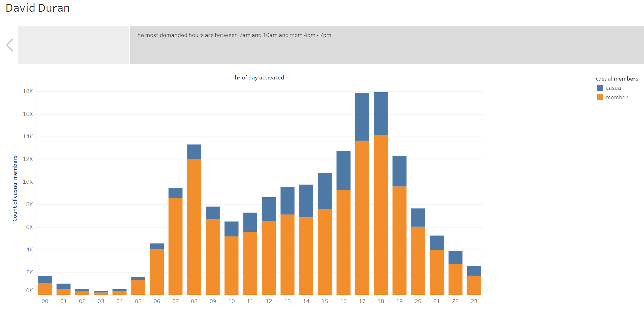The height and width of the screenshot is (312, 644).
Task: Click casual segment of hour 16 bar
Action: [343, 170]
